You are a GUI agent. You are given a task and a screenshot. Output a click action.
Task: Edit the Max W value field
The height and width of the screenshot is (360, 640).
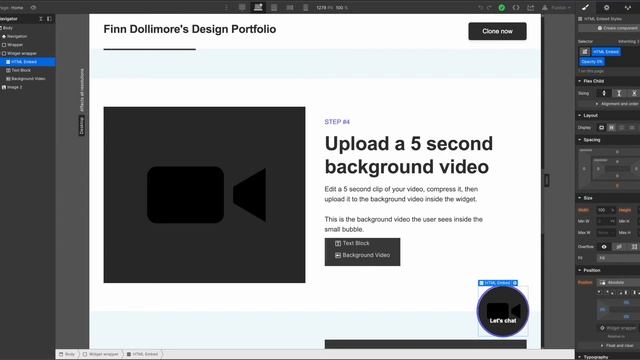[605, 233]
